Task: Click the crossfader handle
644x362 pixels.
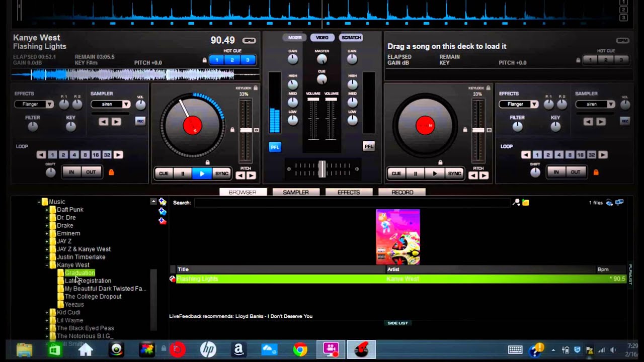Action: (x=322, y=169)
